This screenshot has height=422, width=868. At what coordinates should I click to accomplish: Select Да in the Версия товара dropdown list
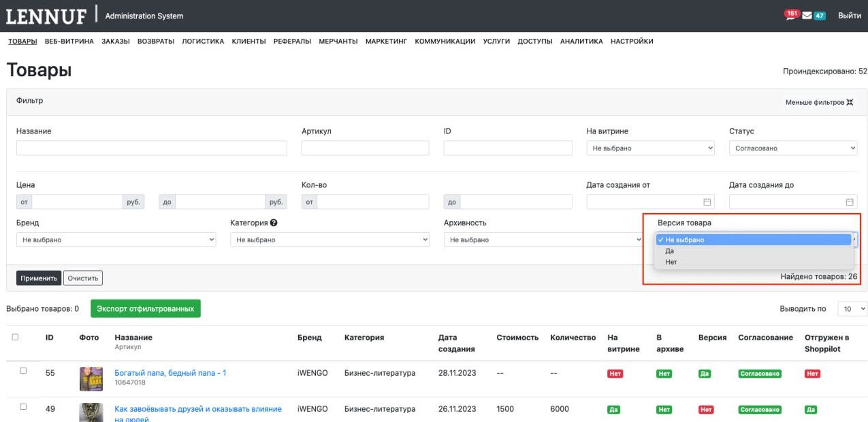[670, 251]
